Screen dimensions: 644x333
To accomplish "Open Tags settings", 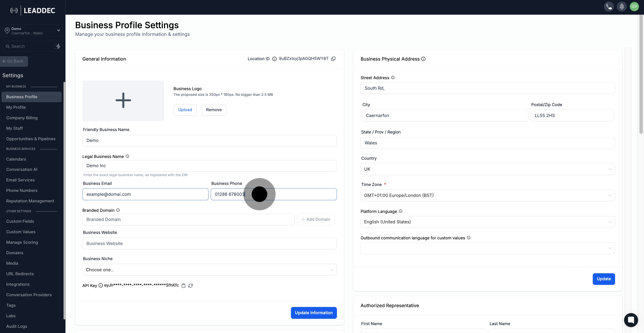I will click(x=11, y=305).
